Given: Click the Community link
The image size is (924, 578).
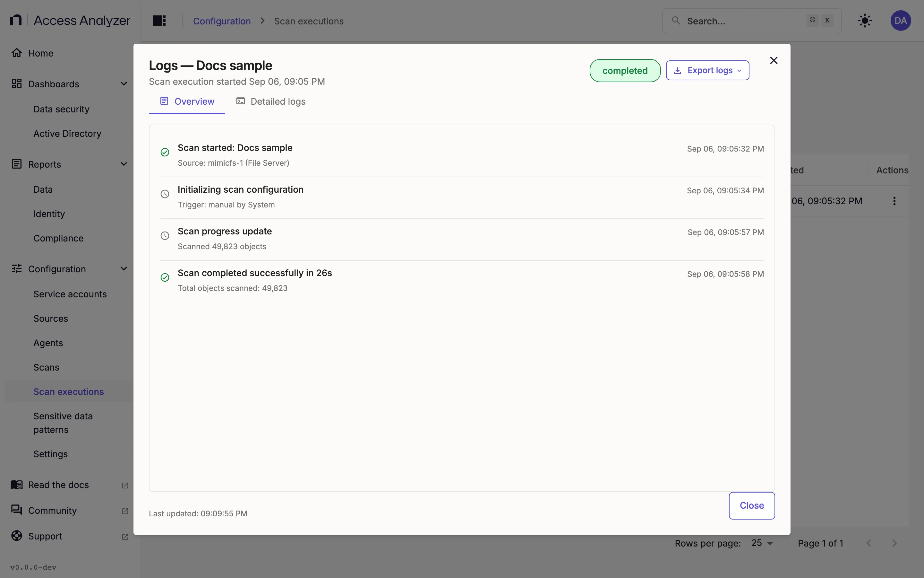Looking at the screenshot, I should point(52,510).
